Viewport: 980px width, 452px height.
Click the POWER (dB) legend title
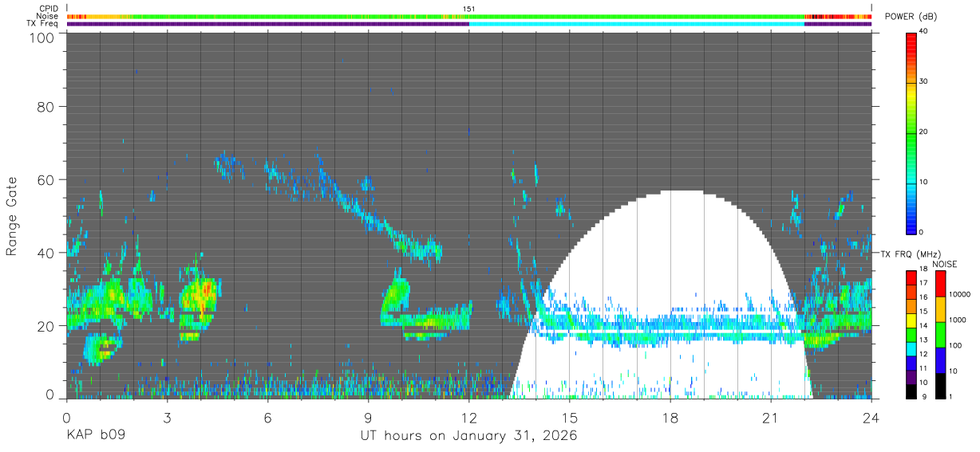pyautogui.click(x=911, y=17)
